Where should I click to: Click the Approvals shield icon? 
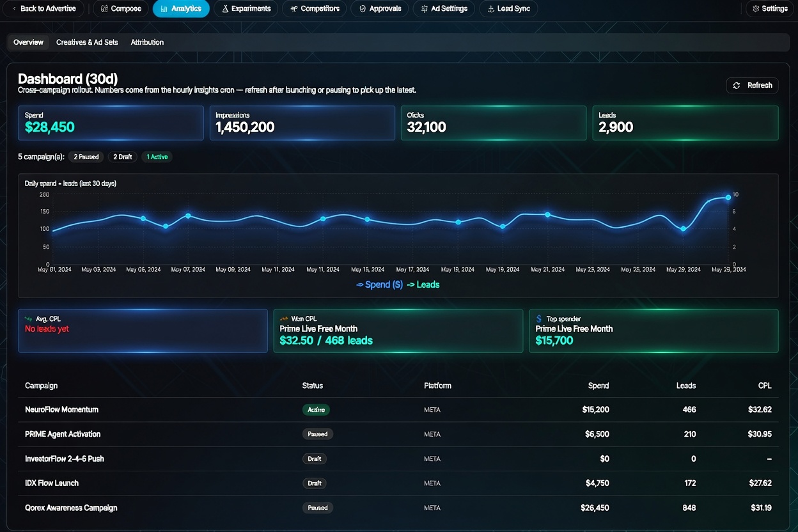point(363,9)
